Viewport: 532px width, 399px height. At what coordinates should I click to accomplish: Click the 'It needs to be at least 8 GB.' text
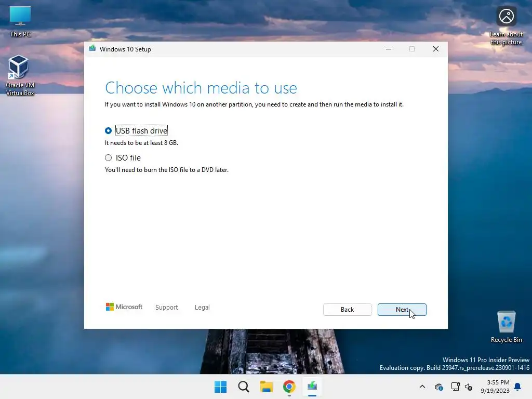pyautogui.click(x=141, y=143)
